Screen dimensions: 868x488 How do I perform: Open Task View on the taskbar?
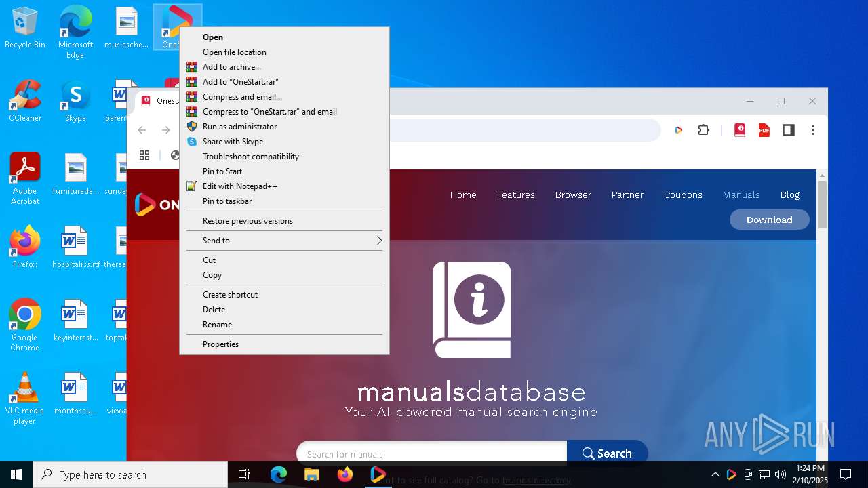pos(244,474)
